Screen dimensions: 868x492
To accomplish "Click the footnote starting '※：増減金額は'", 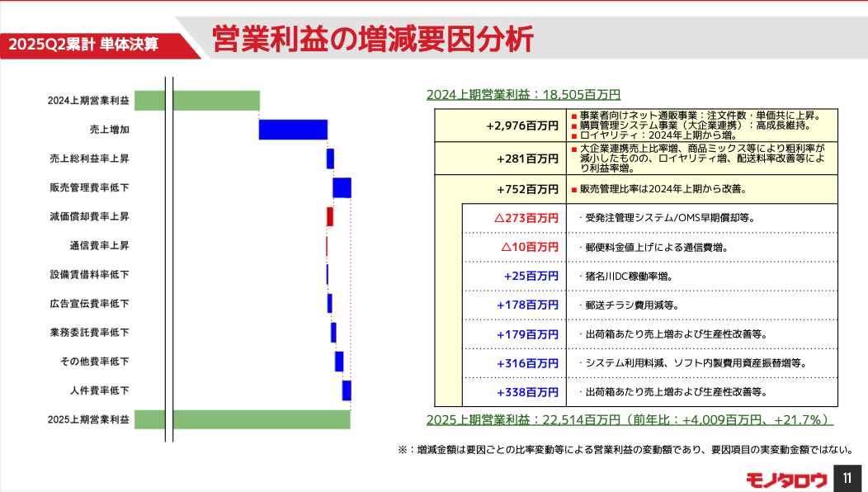I will click(x=625, y=450).
